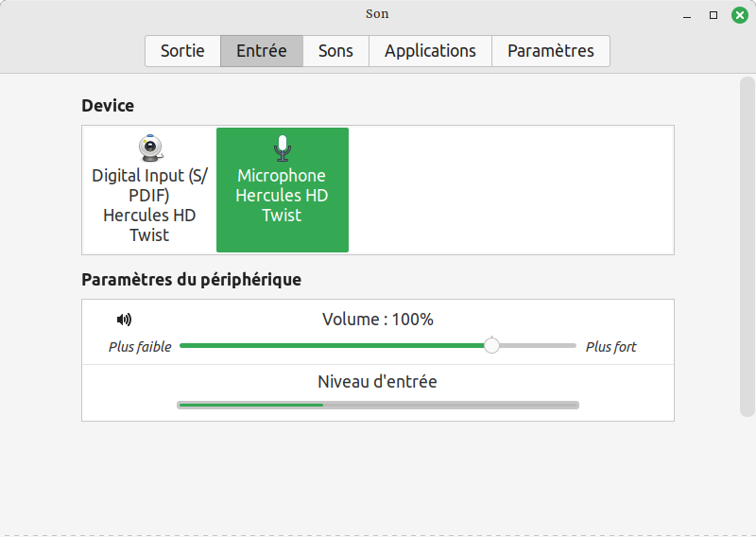Image resolution: width=756 pixels, height=537 pixels.
Task: Select the Entrée tab
Action: pyautogui.click(x=262, y=51)
